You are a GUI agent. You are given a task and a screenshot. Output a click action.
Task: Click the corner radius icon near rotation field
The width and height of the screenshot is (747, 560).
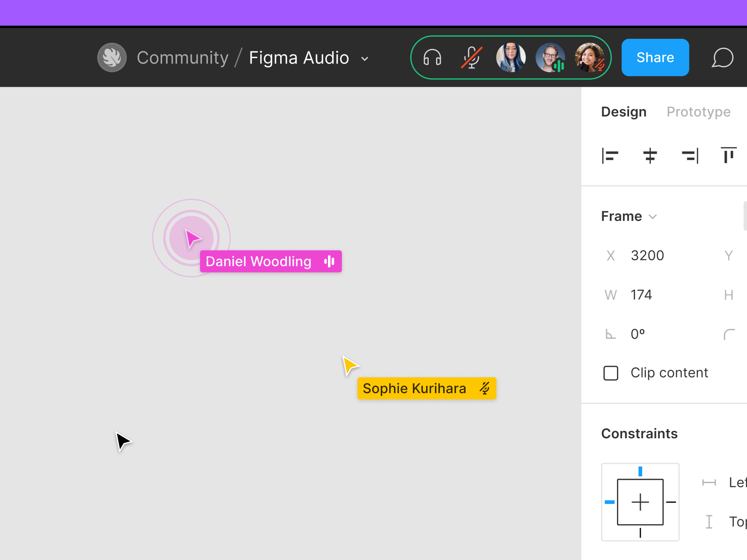pyautogui.click(x=730, y=334)
